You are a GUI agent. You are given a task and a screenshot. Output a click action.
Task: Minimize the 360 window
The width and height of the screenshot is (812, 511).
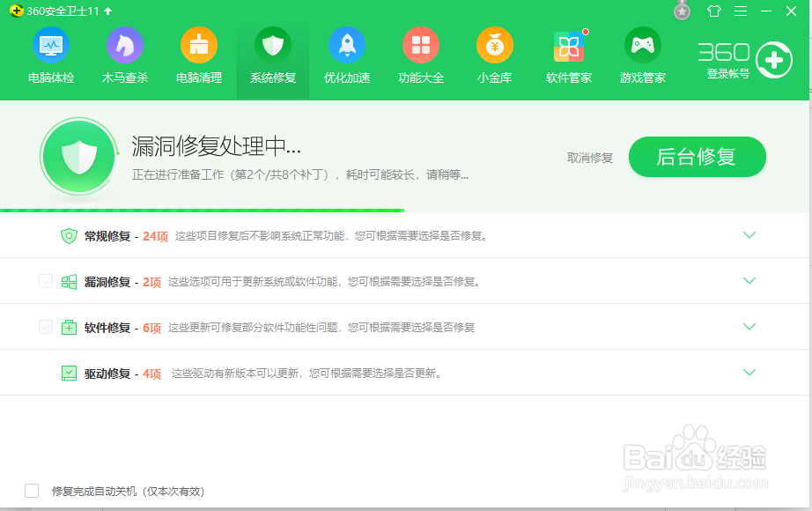(x=766, y=11)
